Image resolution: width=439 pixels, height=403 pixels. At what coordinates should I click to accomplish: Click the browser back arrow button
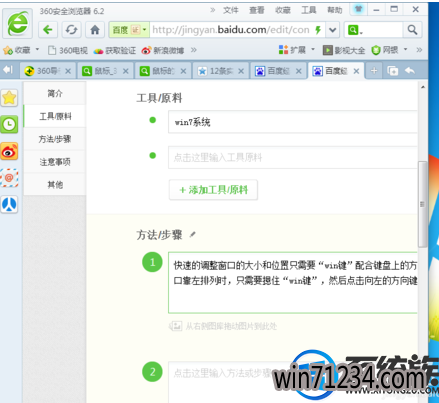pyautogui.click(x=48, y=30)
